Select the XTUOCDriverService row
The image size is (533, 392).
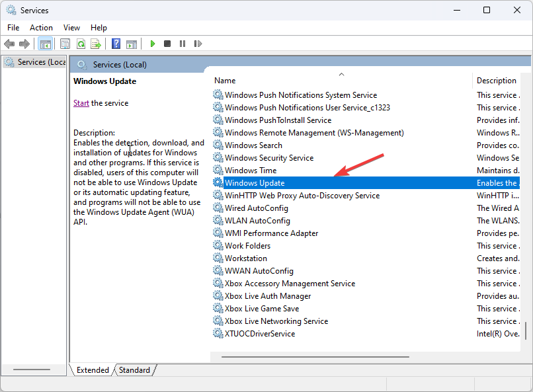[366, 334]
